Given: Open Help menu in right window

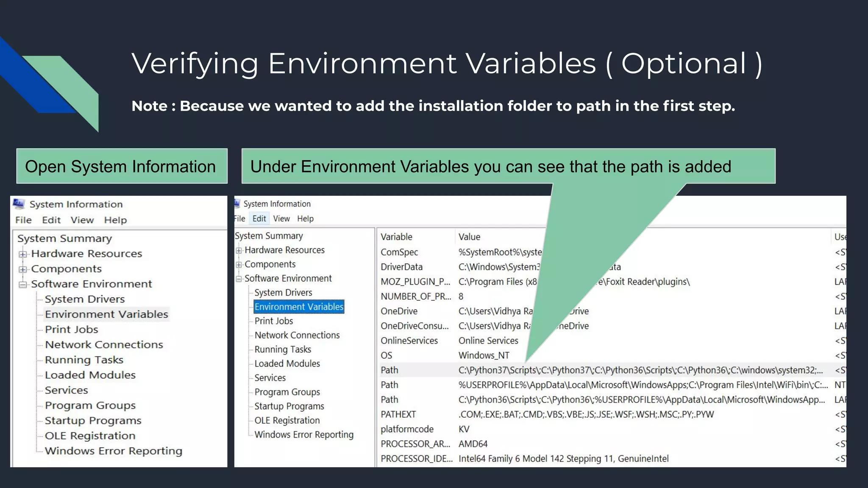Looking at the screenshot, I should [305, 219].
